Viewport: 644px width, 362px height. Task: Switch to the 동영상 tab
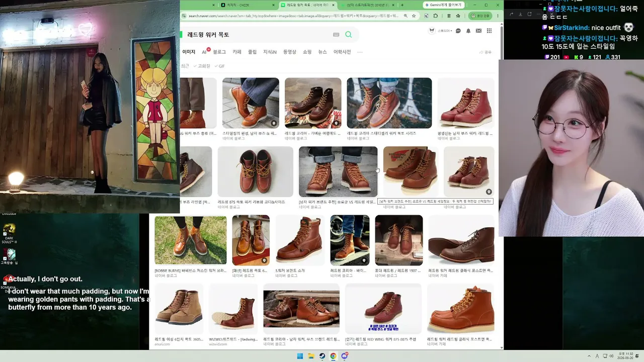pos(289,52)
